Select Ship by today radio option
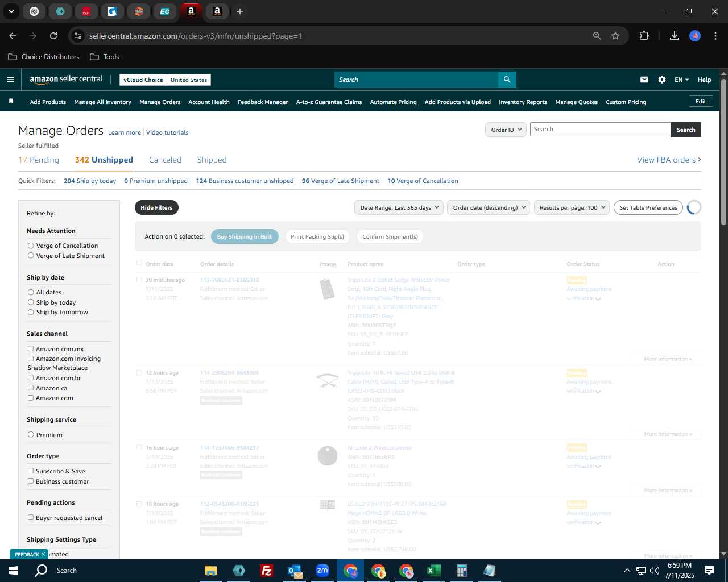Viewport: 728px width, 582px height. (x=31, y=302)
